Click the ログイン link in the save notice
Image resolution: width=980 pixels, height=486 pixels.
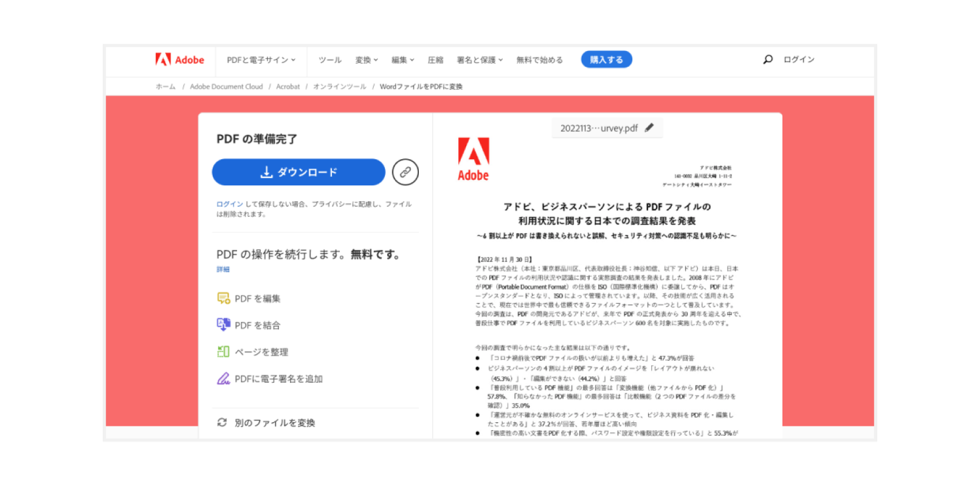point(230,204)
